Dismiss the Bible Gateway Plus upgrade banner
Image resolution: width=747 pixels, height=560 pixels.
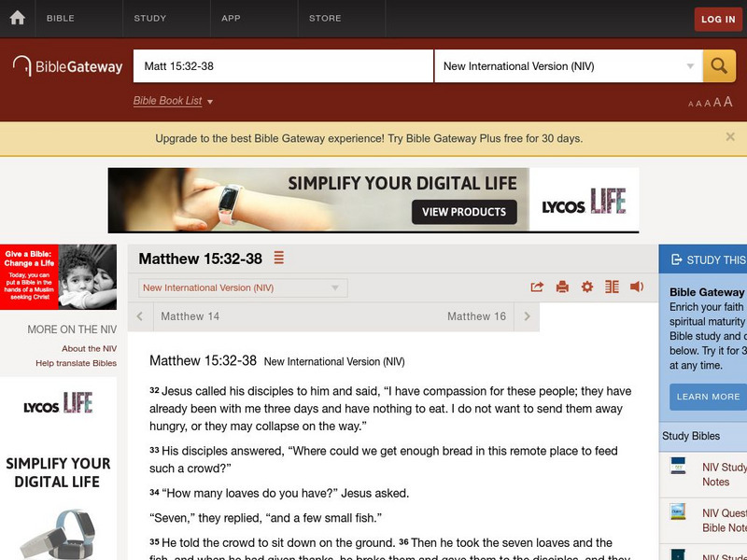point(730,137)
